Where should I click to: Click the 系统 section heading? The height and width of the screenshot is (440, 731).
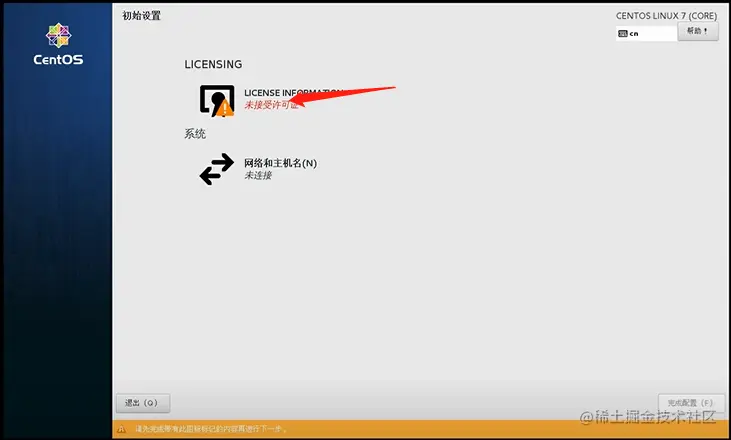195,134
